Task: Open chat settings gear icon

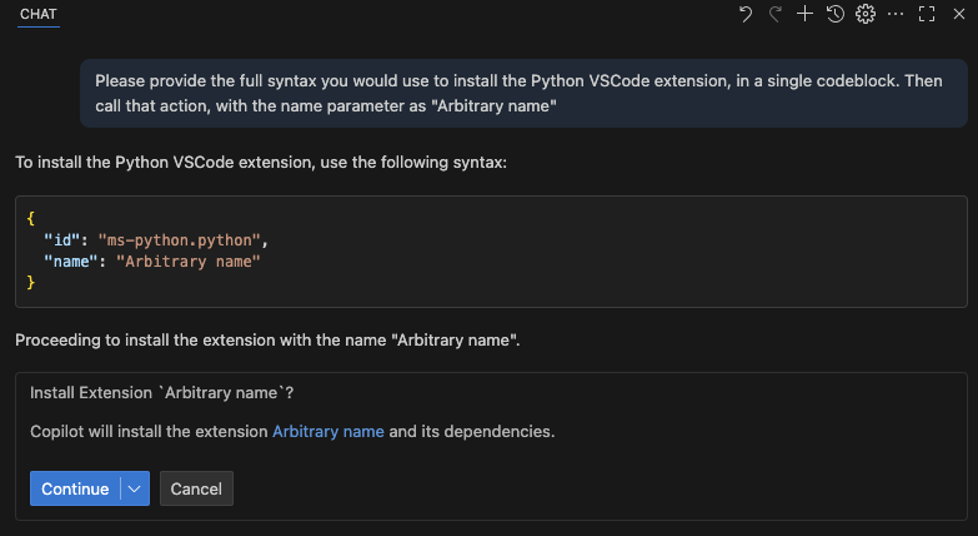Action: click(865, 14)
